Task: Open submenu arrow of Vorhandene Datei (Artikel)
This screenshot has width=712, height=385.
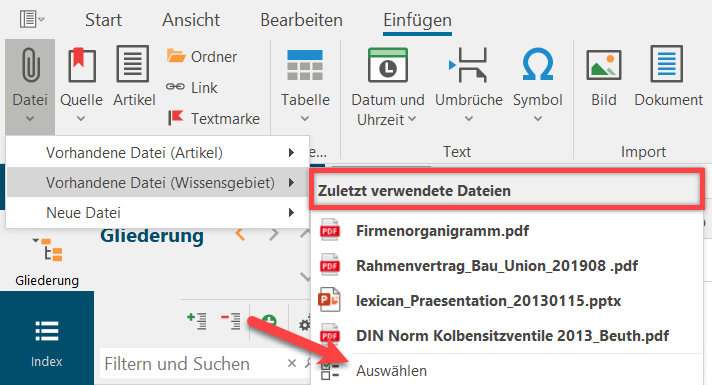Action: click(292, 153)
